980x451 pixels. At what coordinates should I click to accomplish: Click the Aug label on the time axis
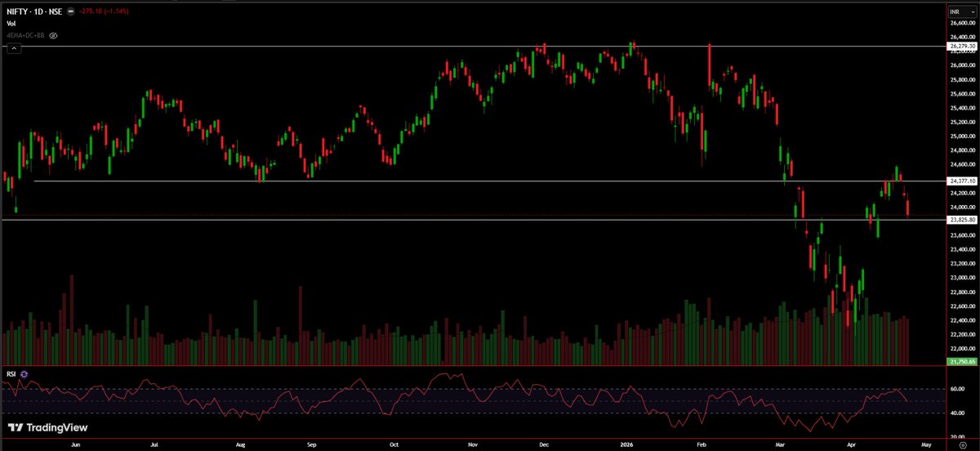240,445
